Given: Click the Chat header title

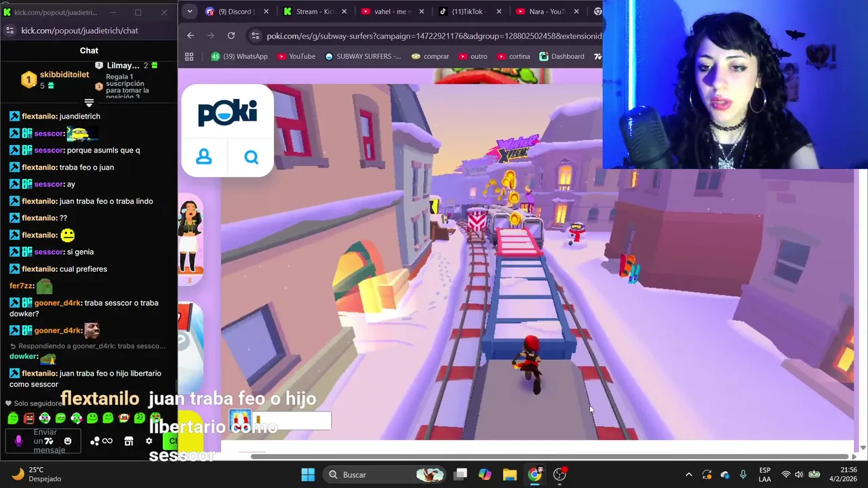Looking at the screenshot, I should click(89, 50).
